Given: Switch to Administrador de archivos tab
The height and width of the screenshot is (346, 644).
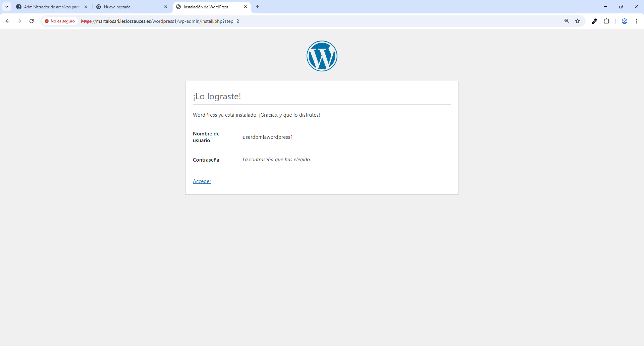Looking at the screenshot, I should [50, 7].
